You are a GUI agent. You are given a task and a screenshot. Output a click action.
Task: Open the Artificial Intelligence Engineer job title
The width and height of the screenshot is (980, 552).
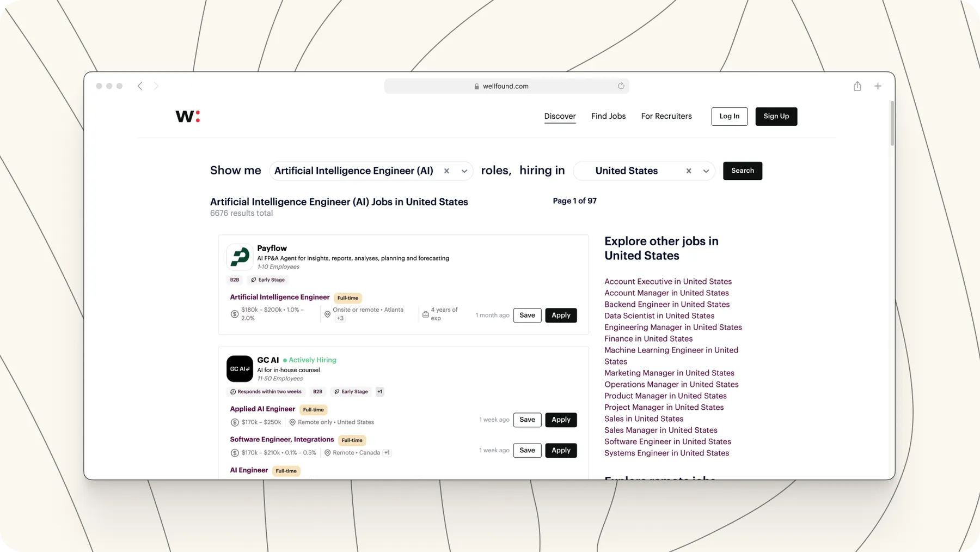click(279, 297)
